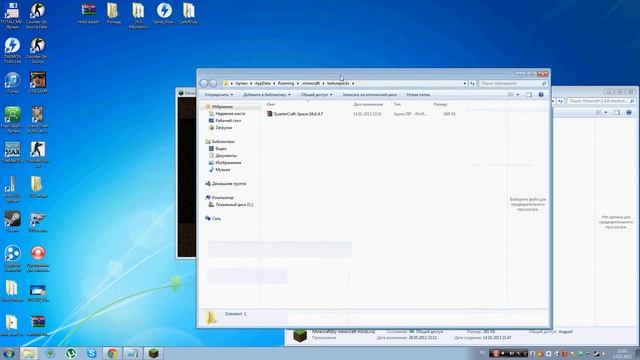Image resolution: width=640 pixels, height=360 pixels.
Task: Open Explorer help icon
Action: (541, 95)
